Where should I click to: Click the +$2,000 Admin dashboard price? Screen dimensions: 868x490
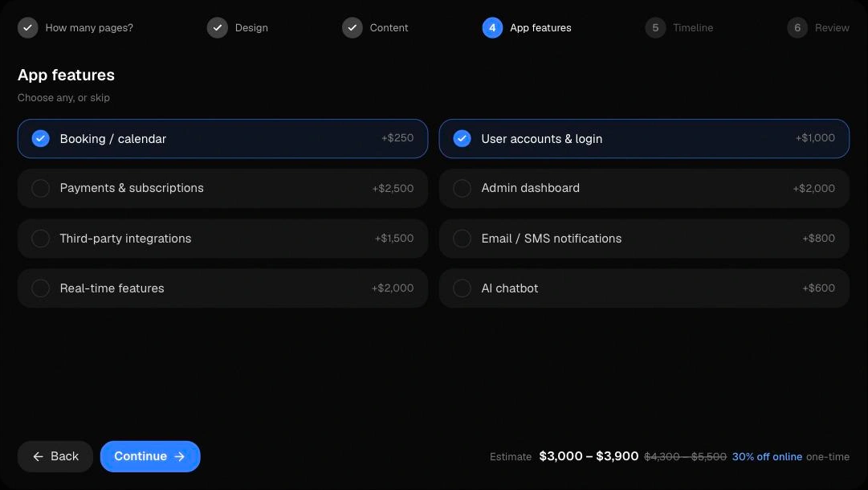(813, 188)
